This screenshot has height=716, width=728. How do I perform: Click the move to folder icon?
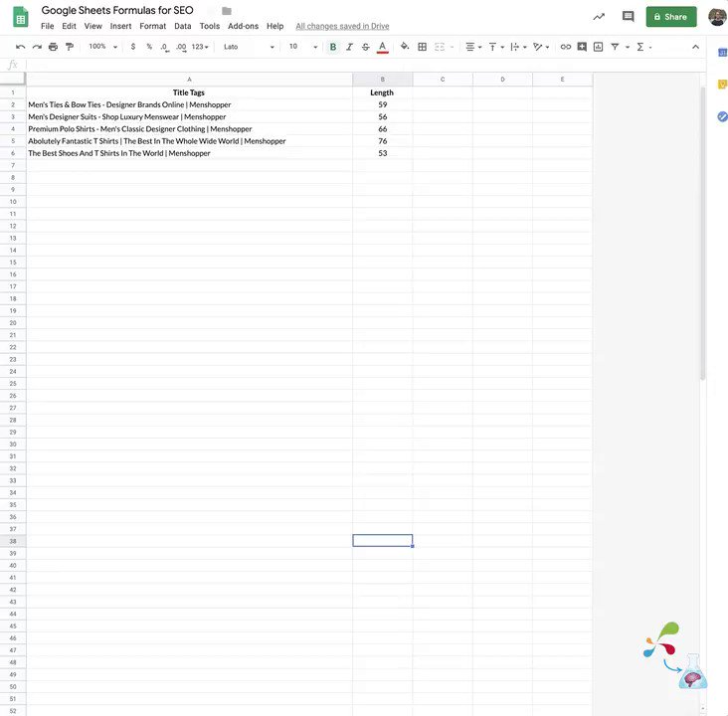(227, 11)
